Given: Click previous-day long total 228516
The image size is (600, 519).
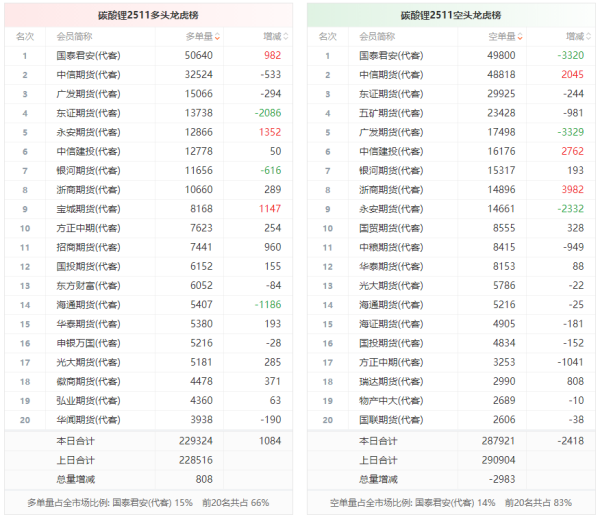Looking at the screenshot, I should pos(196,460).
